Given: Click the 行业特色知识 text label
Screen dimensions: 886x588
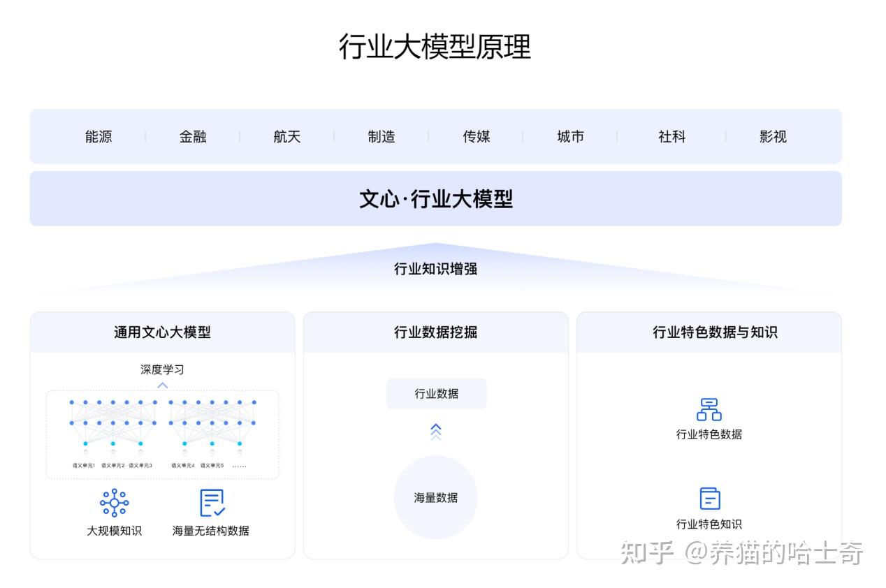Looking at the screenshot, I should pyautogui.click(x=709, y=524).
